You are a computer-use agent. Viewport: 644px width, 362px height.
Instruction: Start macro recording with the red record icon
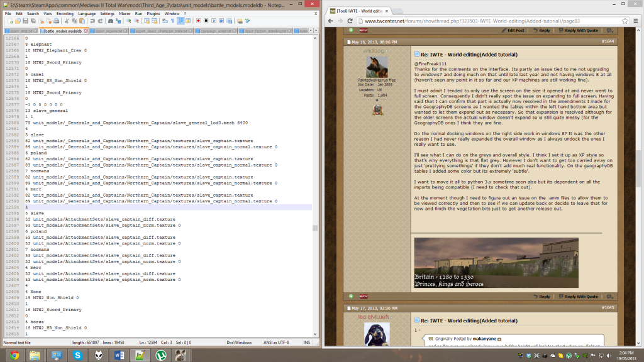point(197,21)
